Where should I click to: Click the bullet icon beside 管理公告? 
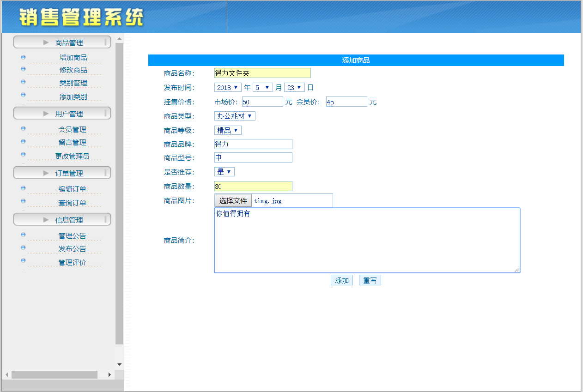tap(23, 235)
